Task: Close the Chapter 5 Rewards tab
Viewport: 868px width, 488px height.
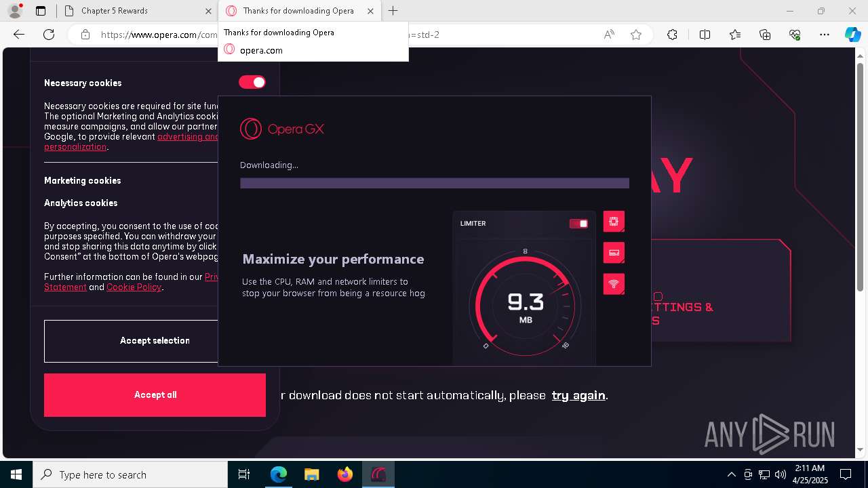Action: (208, 11)
